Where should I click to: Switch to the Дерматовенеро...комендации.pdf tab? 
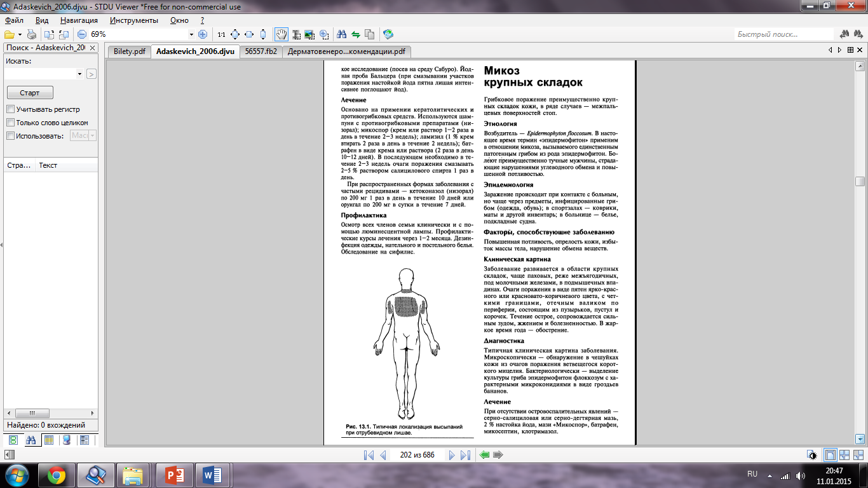click(346, 51)
